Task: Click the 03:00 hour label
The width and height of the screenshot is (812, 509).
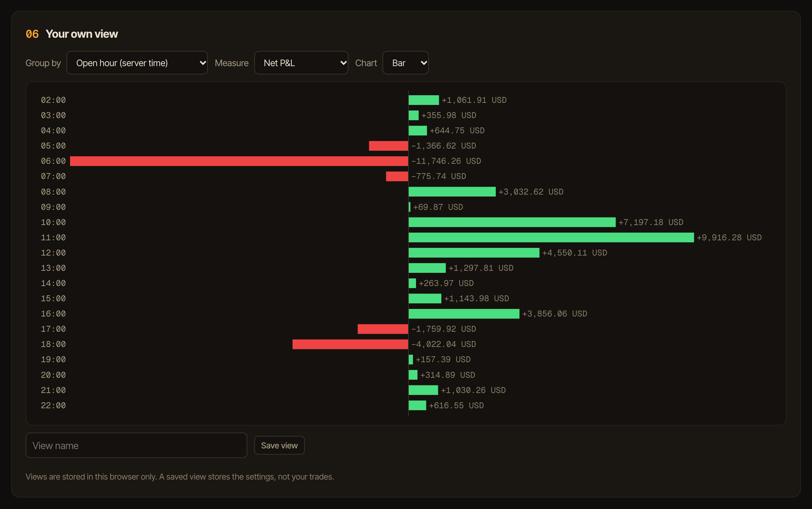Action: pos(53,115)
